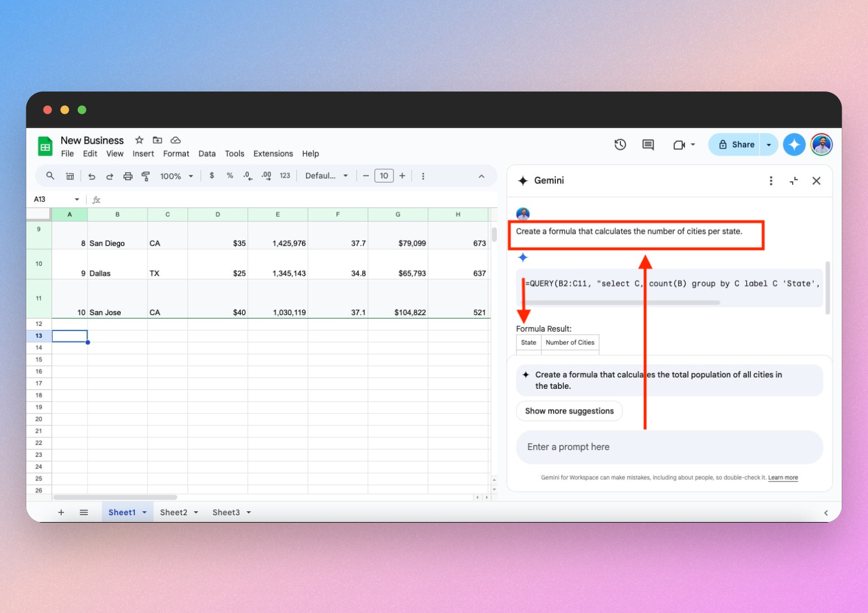Open the View menu

(115, 154)
